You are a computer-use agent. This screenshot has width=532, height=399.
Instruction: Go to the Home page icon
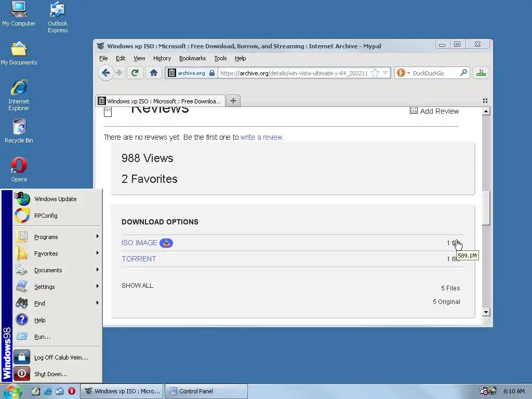coord(154,73)
